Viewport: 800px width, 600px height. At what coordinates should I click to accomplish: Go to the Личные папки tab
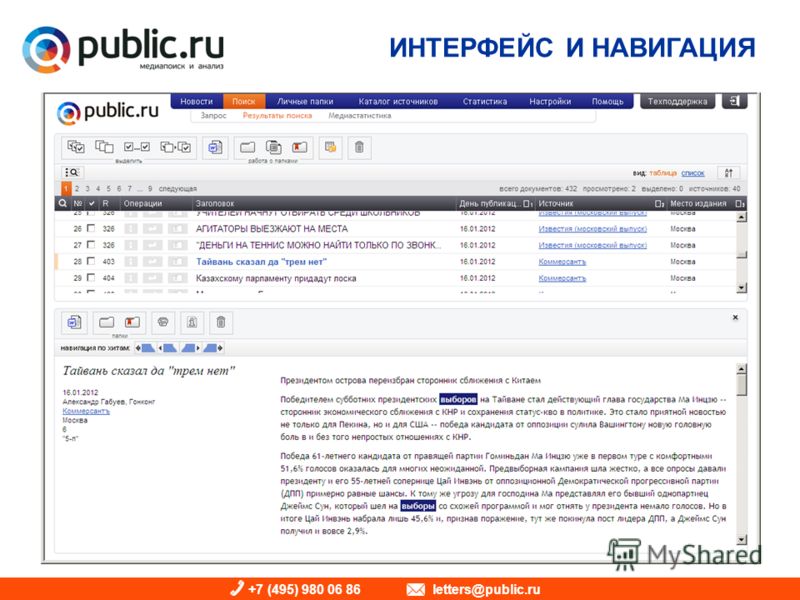[x=305, y=101]
